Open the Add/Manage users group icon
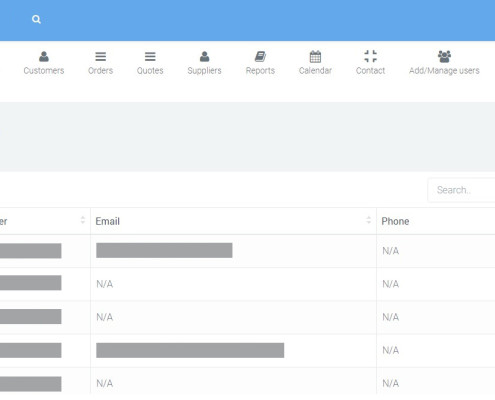 tap(444, 57)
